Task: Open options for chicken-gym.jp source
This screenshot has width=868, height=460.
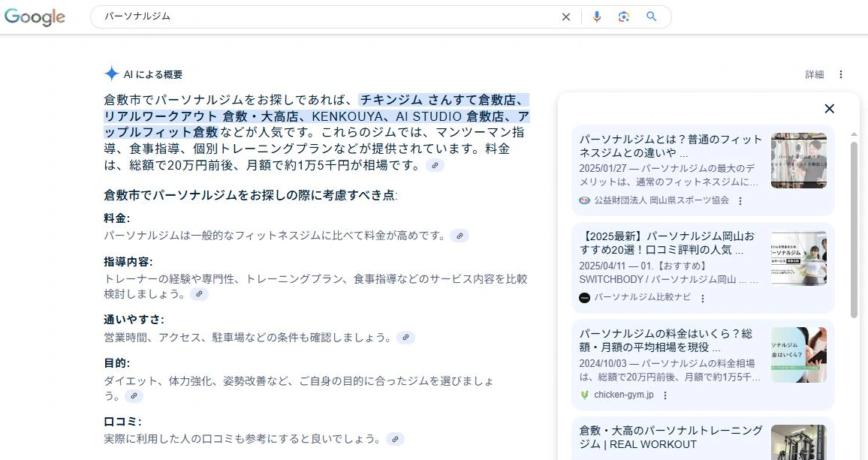Action: click(x=665, y=395)
